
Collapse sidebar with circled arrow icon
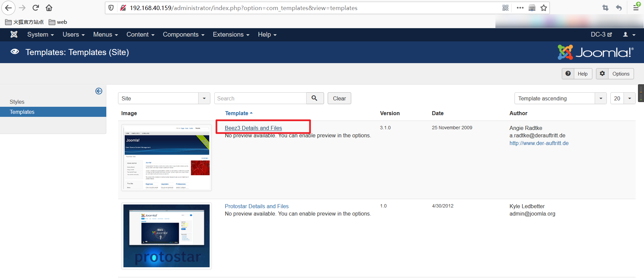(x=99, y=91)
